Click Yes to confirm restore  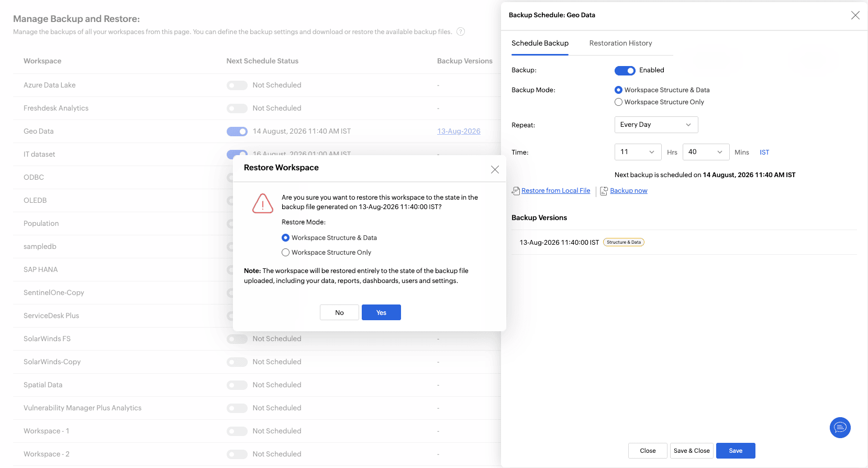click(381, 312)
